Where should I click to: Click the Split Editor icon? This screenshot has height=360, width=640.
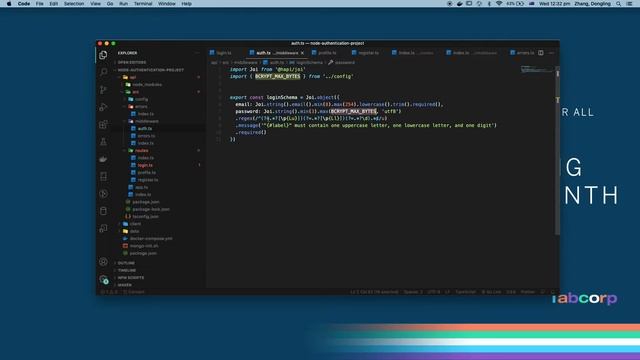[x=541, y=53]
